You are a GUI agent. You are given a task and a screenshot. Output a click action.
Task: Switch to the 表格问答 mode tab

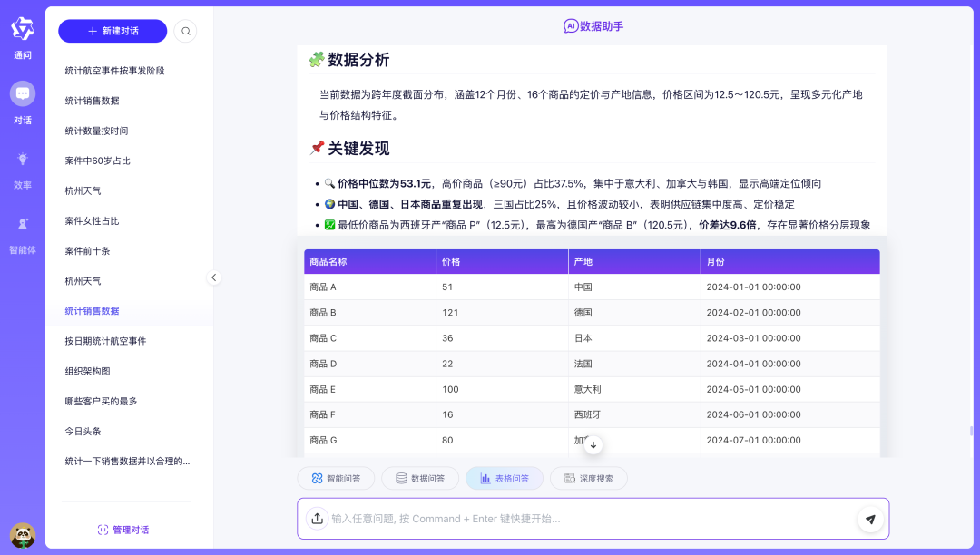(x=504, y=476)
